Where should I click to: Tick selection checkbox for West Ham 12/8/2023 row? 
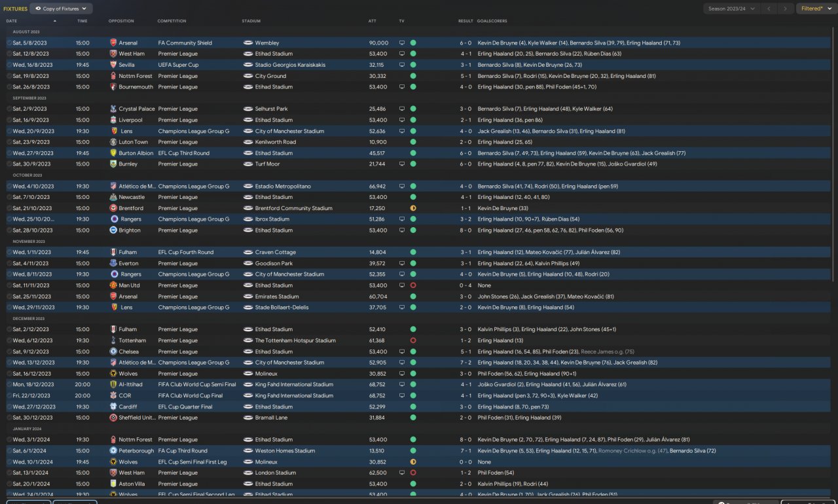(9, 54)
